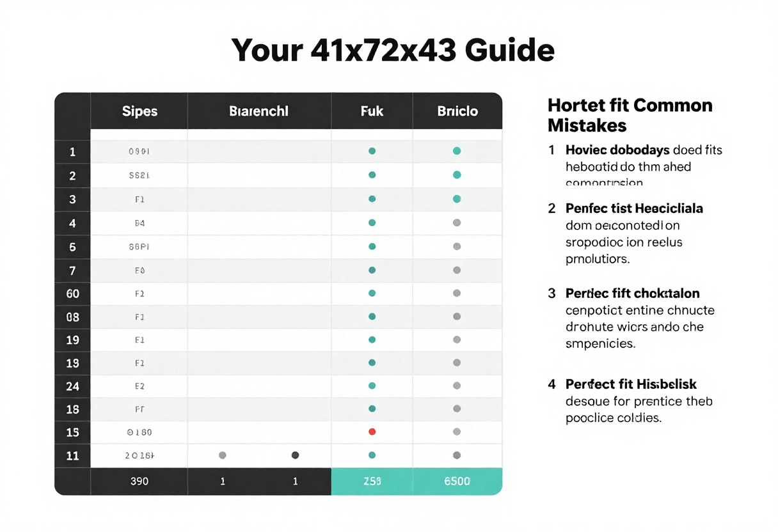Screen dimensions: 778x532
Task: Click the Sipes cell in row 1
Action: click(x=139, y=152)
